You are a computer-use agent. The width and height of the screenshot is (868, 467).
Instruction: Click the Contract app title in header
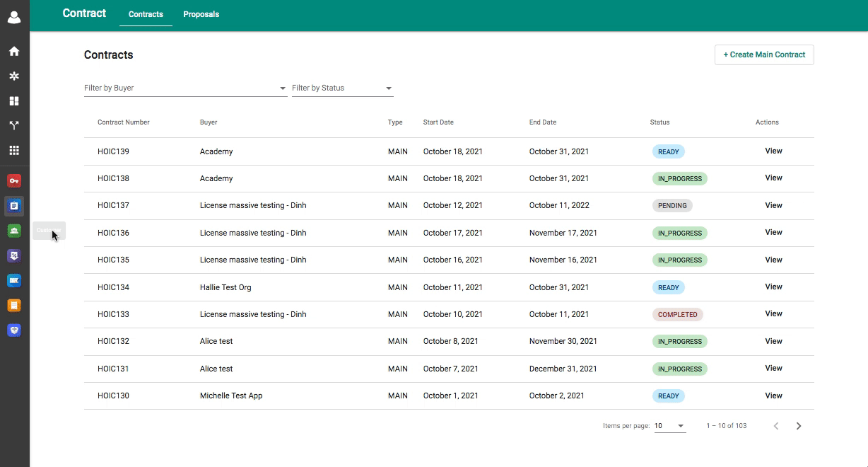[x=84, y=13]
